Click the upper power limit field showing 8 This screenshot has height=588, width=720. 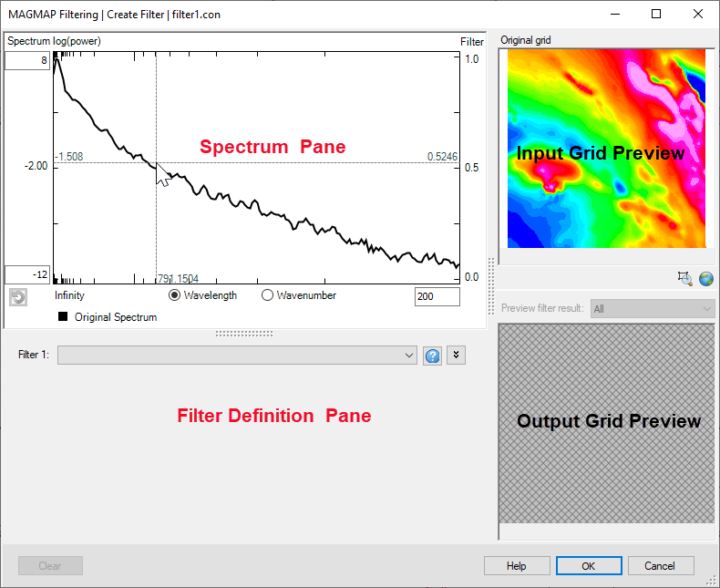tap(27, 60)
